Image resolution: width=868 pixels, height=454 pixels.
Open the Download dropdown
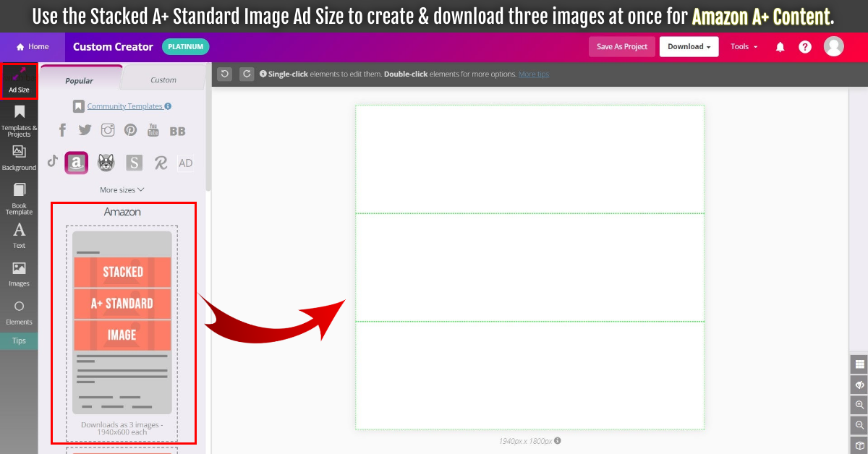[689, 46]
